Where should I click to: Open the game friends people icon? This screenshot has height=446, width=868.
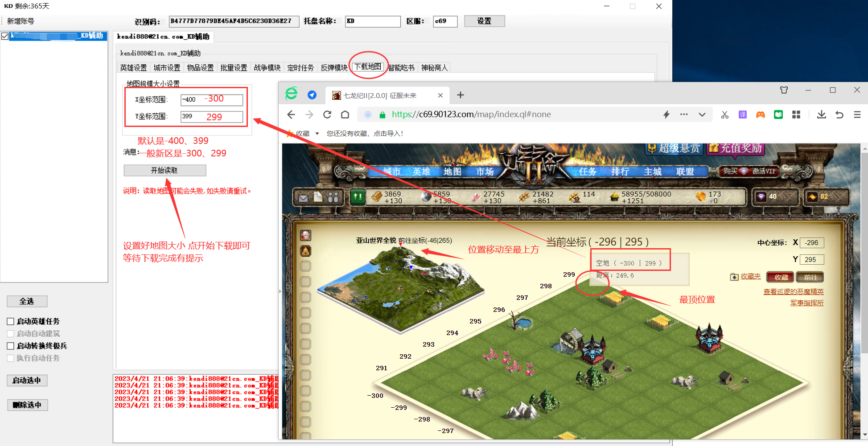333,197
